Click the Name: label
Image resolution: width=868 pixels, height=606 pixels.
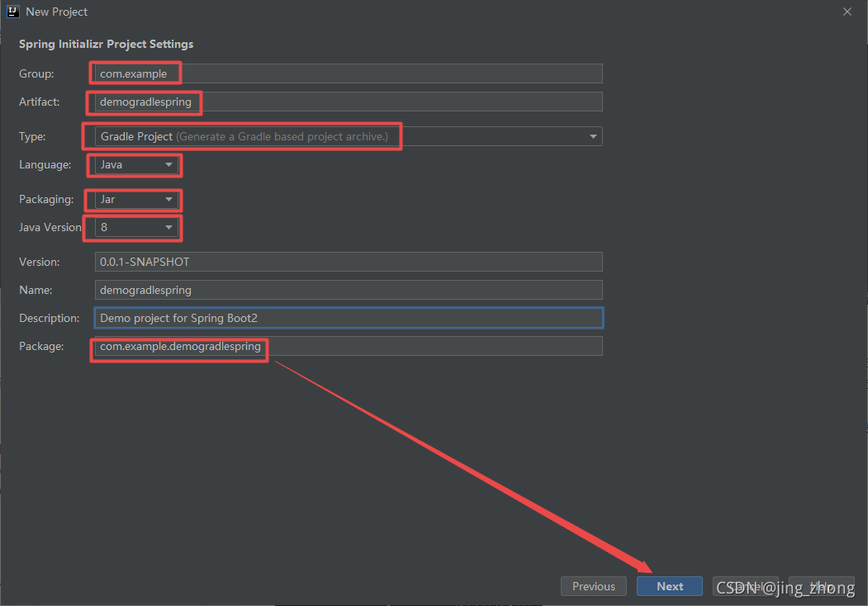click(36, 290)
